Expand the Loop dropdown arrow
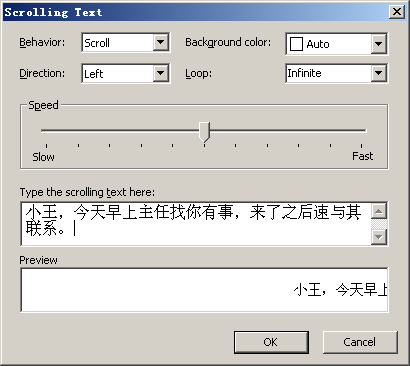Viewport: 410px width, 366px height. pyautogui.click(x=378, y=73)
